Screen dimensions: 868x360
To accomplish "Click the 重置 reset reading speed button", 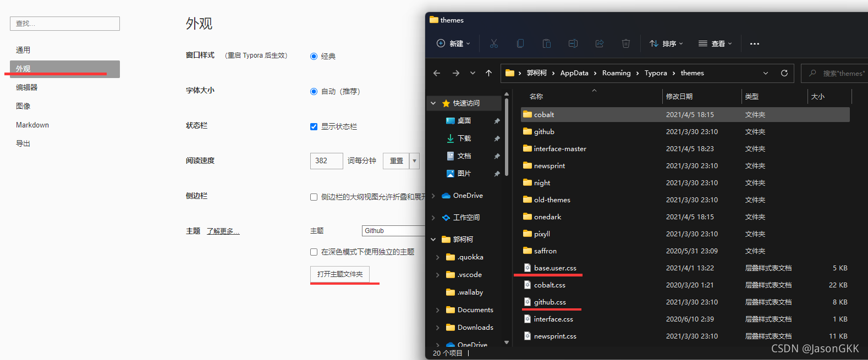I will (396, 160).
